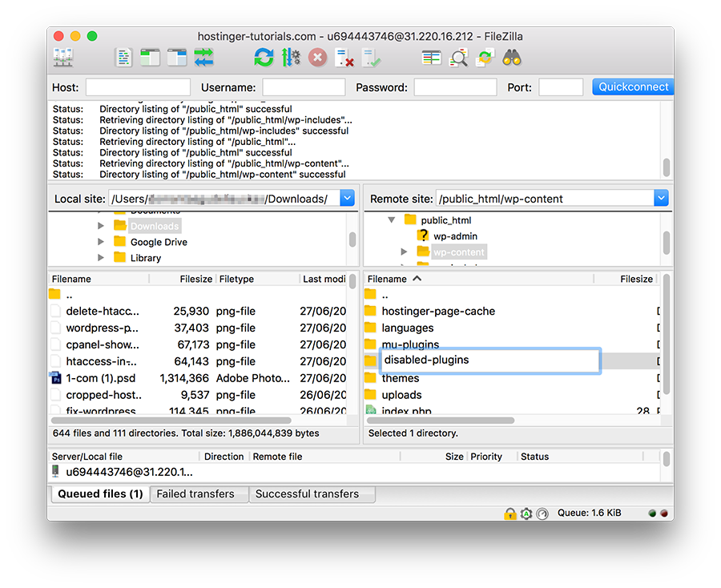Click the padlock encryption icon in status bar

(510, 513)
